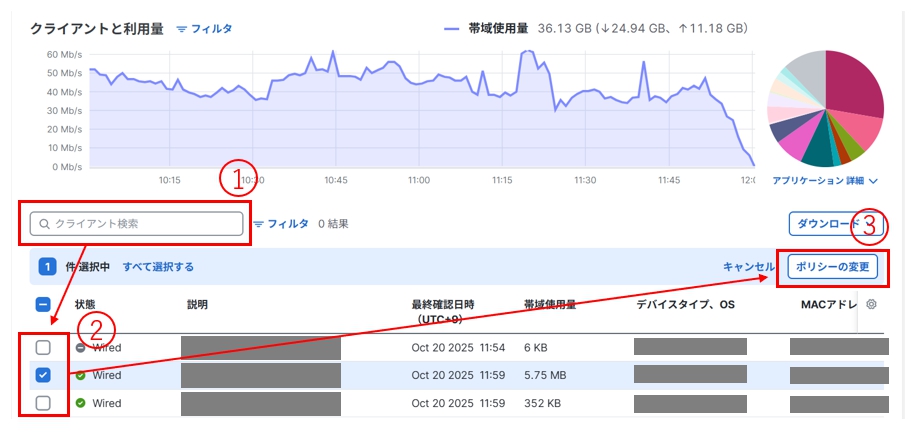Image resolution: width=914 pixels, height=437 pixels.
Task: Click the bandwidth usage legend line icon
Action: [451, 30]
